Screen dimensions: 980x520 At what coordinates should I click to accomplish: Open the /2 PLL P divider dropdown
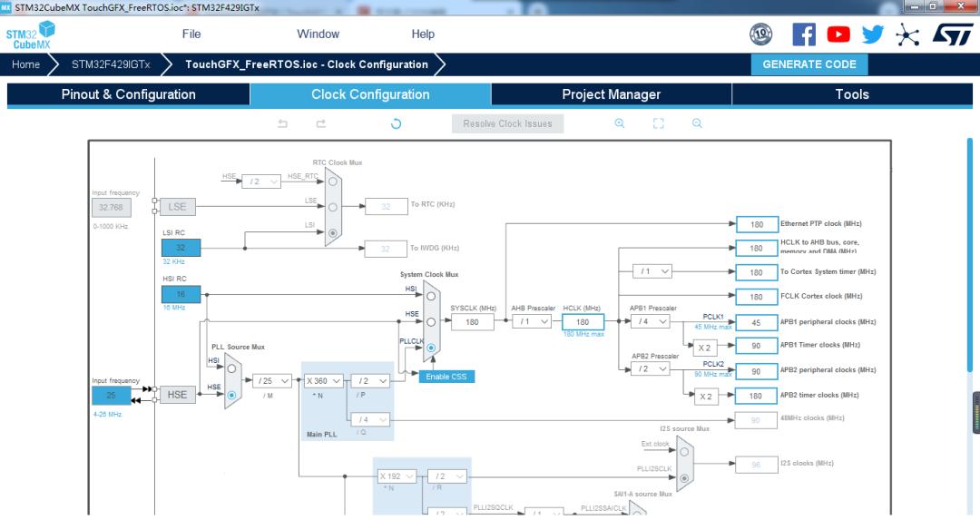[x=370, y=380]
